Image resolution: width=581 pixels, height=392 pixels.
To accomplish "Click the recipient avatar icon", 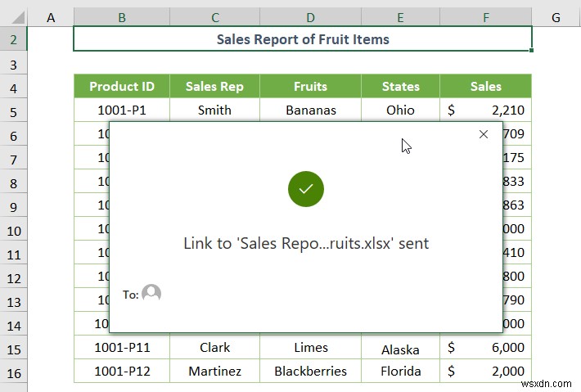I will click(x=151, y=294).
